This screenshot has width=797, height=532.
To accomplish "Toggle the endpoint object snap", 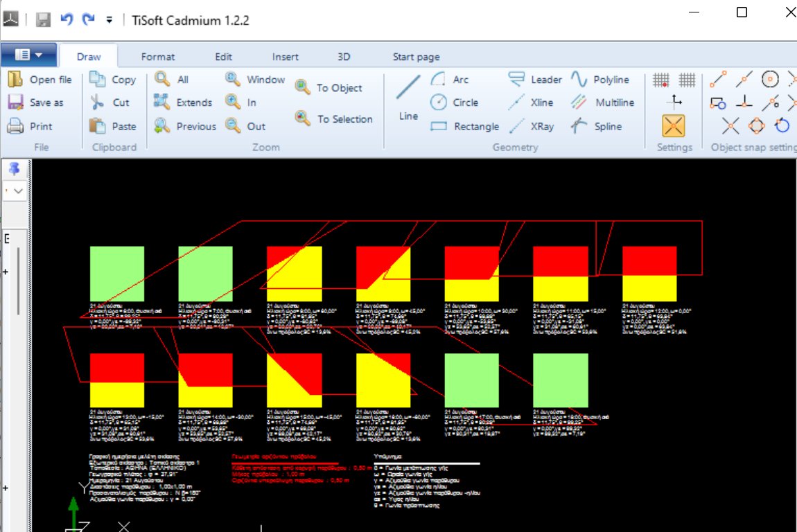I will point(718,79).
